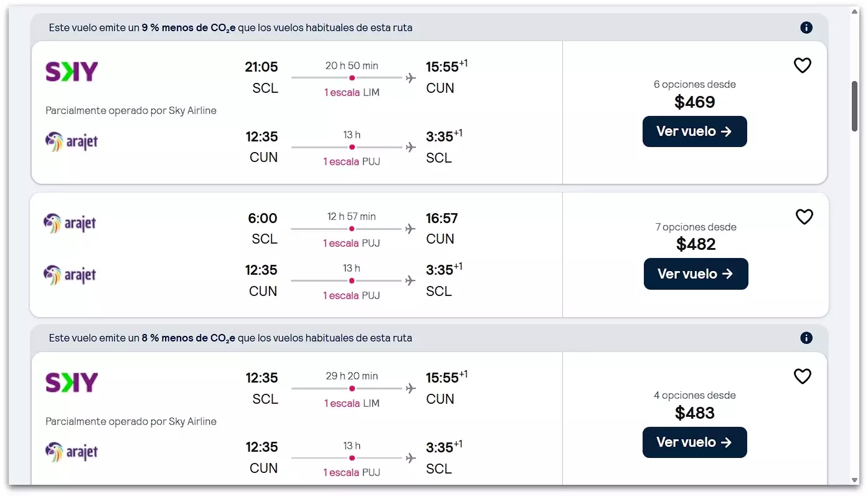Click the SKY logo in third result
The image size is (868, 496).
[x=72, y=382]
